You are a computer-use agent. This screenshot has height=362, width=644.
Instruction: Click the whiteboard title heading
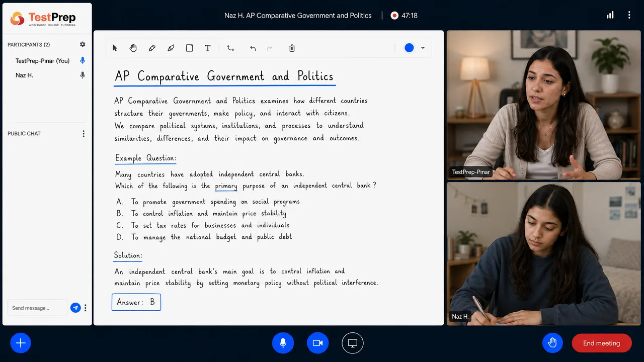(x=224, y=76)
